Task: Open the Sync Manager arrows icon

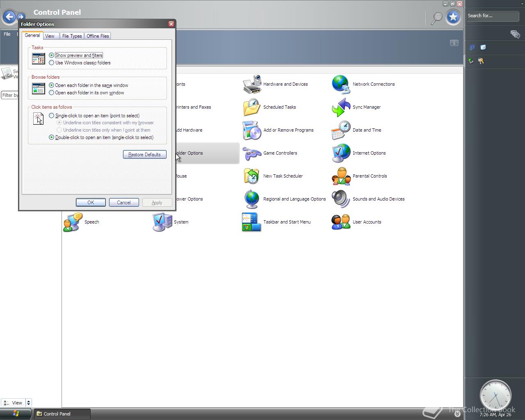Action: [341, 107]
